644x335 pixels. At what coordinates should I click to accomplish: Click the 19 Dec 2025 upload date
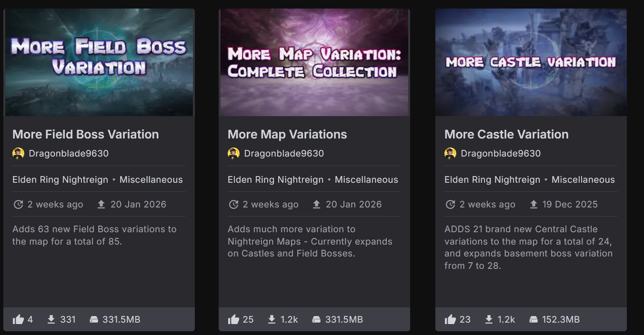[x=570, y=204]
